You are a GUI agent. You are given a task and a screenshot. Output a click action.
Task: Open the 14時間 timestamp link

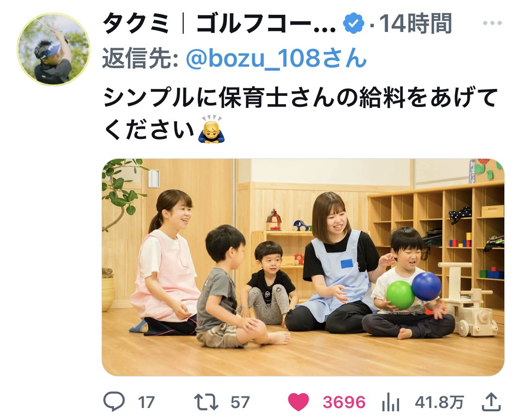pos(415,24)
